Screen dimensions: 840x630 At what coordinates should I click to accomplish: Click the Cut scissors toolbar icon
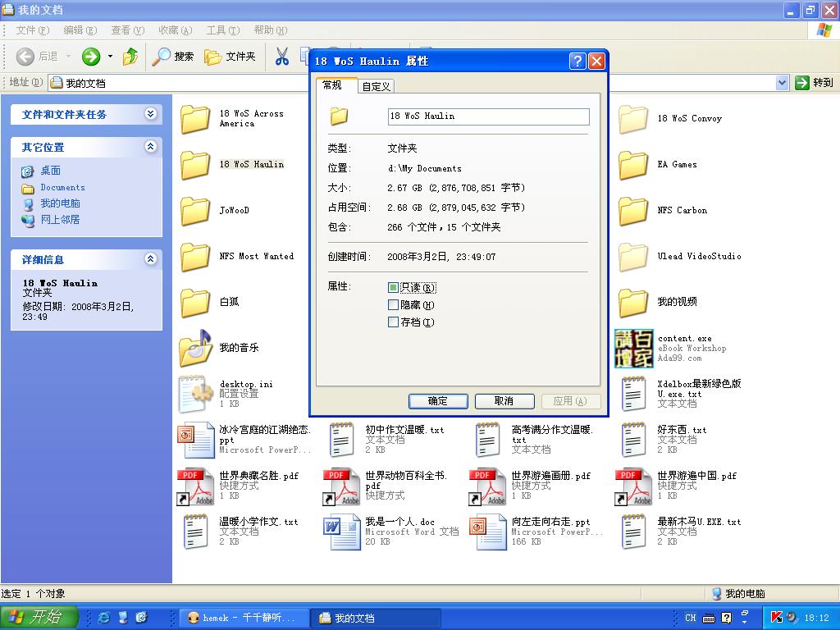281,57
